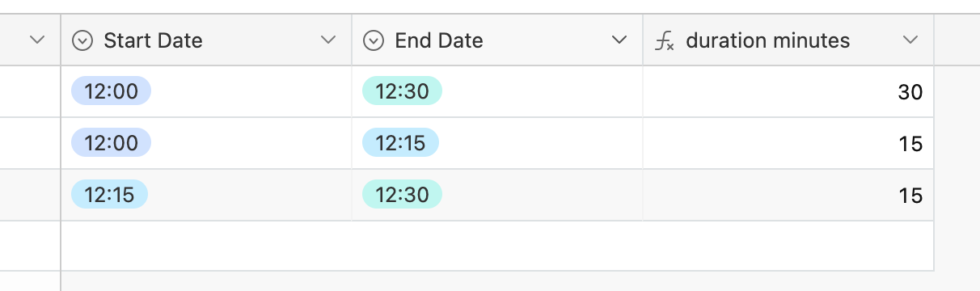The width and height of the screenshot is (980, 291).
Task: Open the Start Date column dropdown arrow
Action: [x=328, y=40]
